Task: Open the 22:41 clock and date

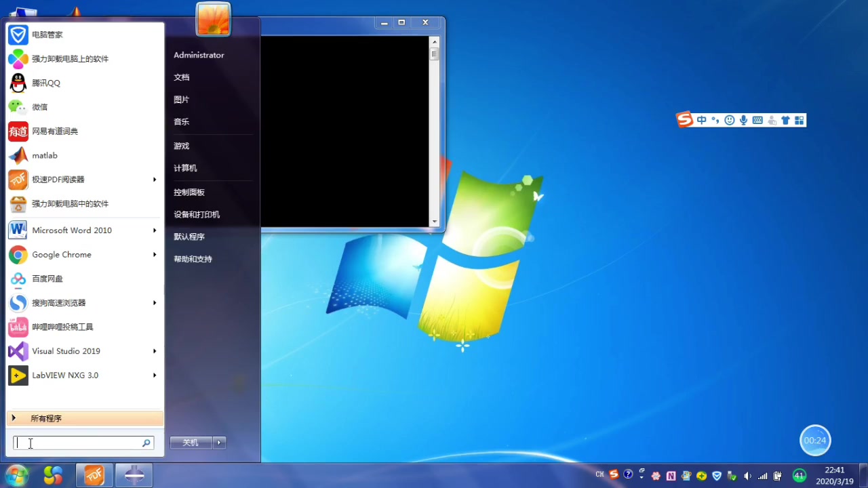Action: click(835, 476)
